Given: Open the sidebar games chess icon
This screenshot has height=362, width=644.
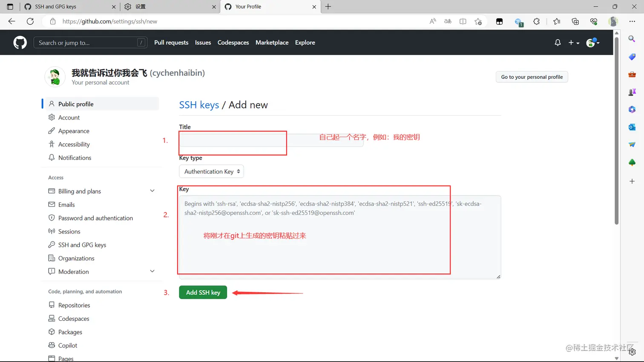Looking at the screenshot, I should (x=632, y=92).
